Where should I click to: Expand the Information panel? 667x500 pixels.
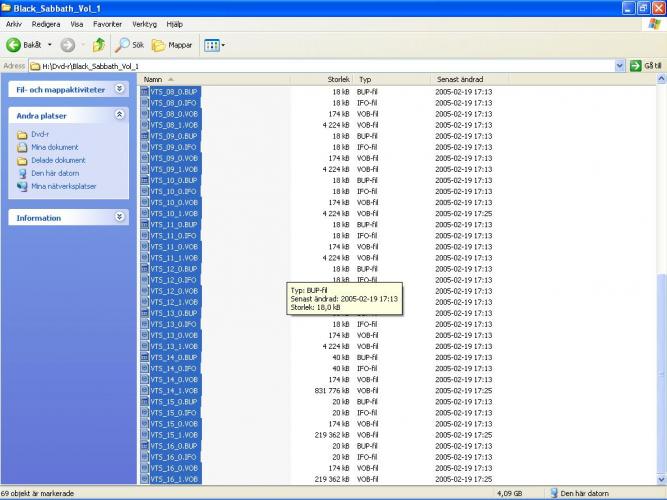119,218
